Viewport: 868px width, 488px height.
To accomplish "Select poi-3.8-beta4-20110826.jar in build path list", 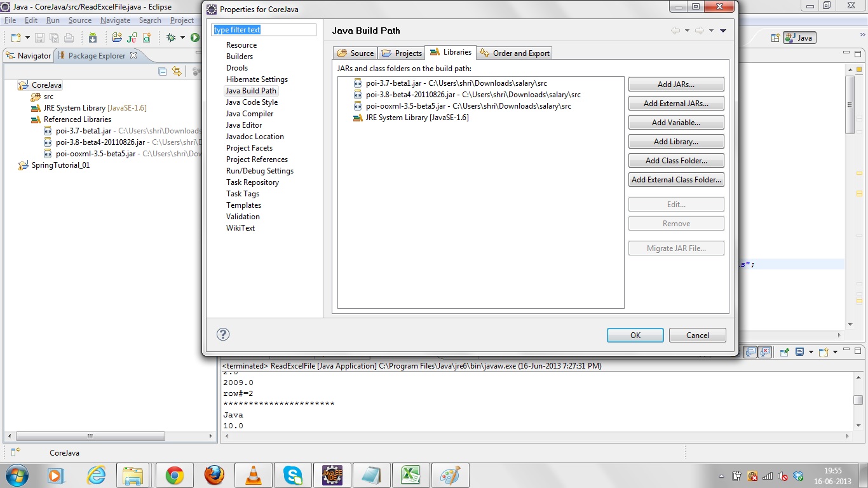I will click(466, 95).
